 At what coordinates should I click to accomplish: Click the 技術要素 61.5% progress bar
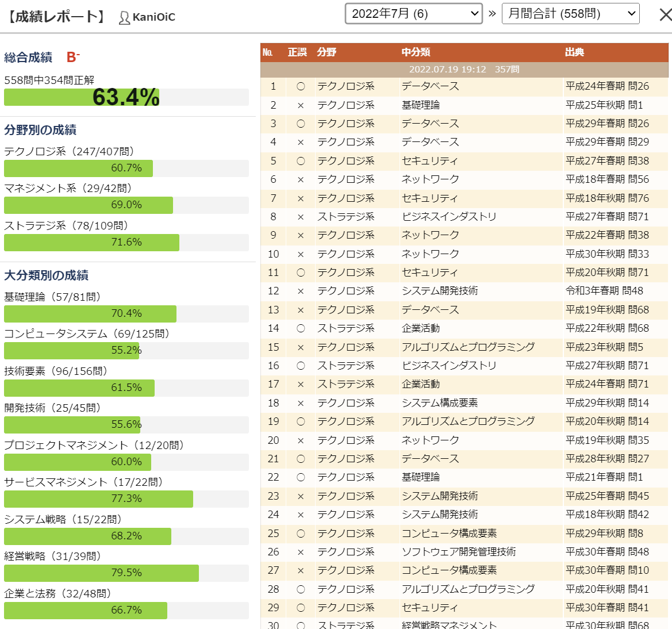coord(126,388)
